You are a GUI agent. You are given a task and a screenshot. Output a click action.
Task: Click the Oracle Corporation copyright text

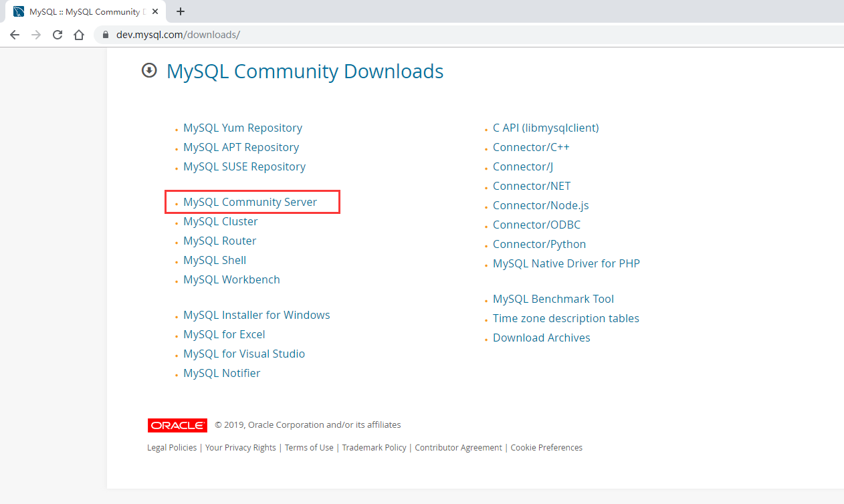point(308,425)
